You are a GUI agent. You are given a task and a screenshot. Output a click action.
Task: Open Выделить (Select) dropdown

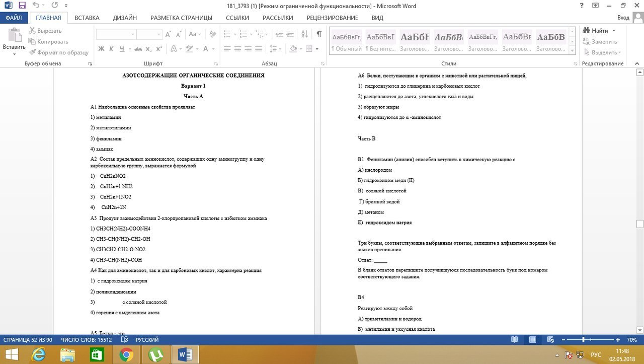[x=602, y=52]
